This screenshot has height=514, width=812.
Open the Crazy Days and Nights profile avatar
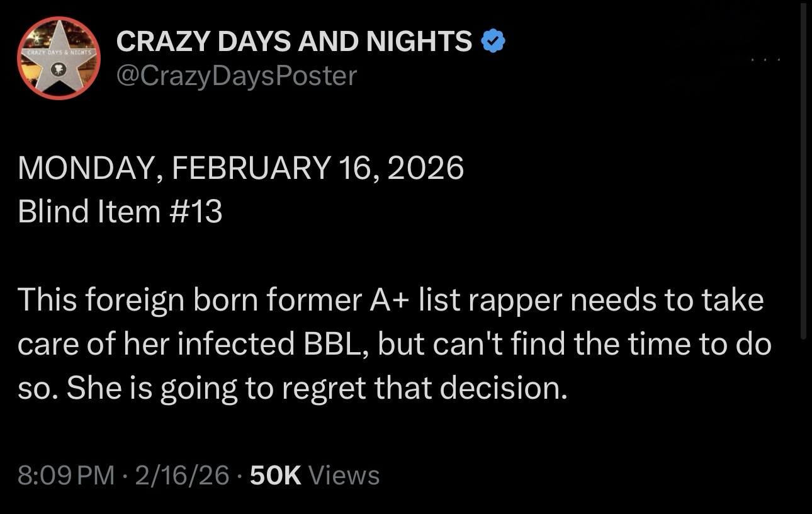[59, 59]
